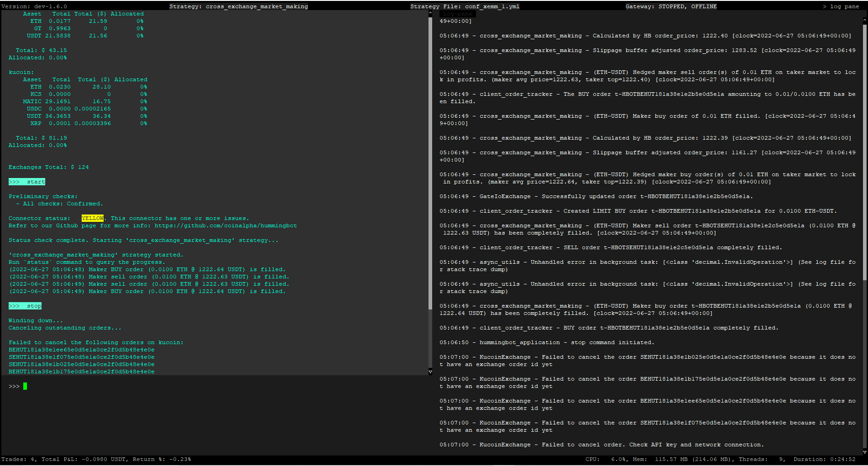This screenshot has width=868, height=466.
Task: Click the down scroll arrow of the log pane
Action: click(864, 452)
